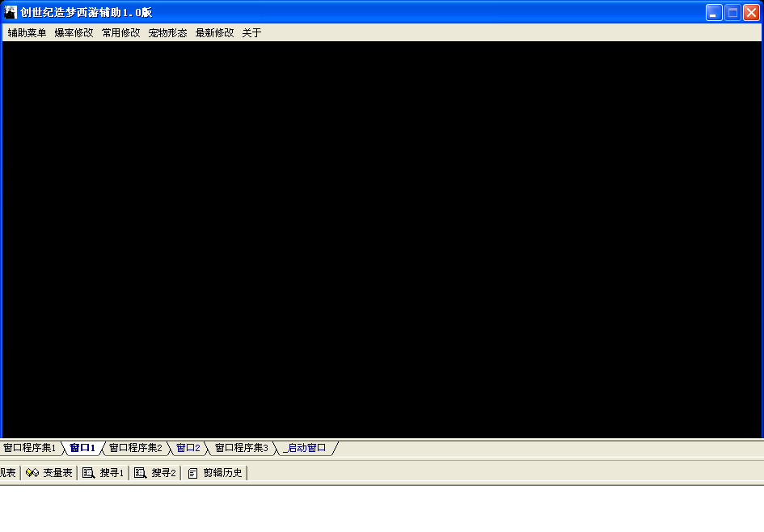Click the app icon in title bar
This screenshot has height=532, width=764.
[x=11, y=12]
